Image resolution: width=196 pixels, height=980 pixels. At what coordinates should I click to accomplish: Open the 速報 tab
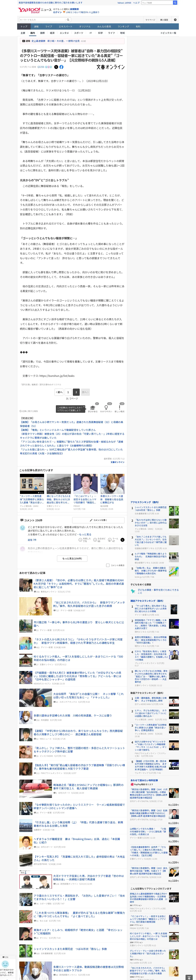36,27
